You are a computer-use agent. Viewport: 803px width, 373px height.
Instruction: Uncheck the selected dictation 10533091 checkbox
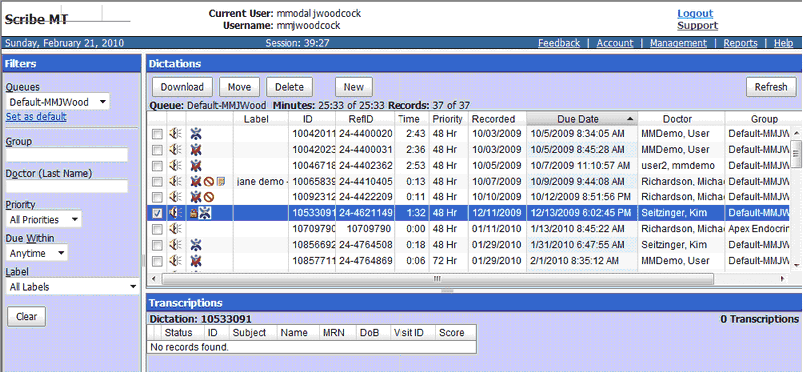coord(158,214)
